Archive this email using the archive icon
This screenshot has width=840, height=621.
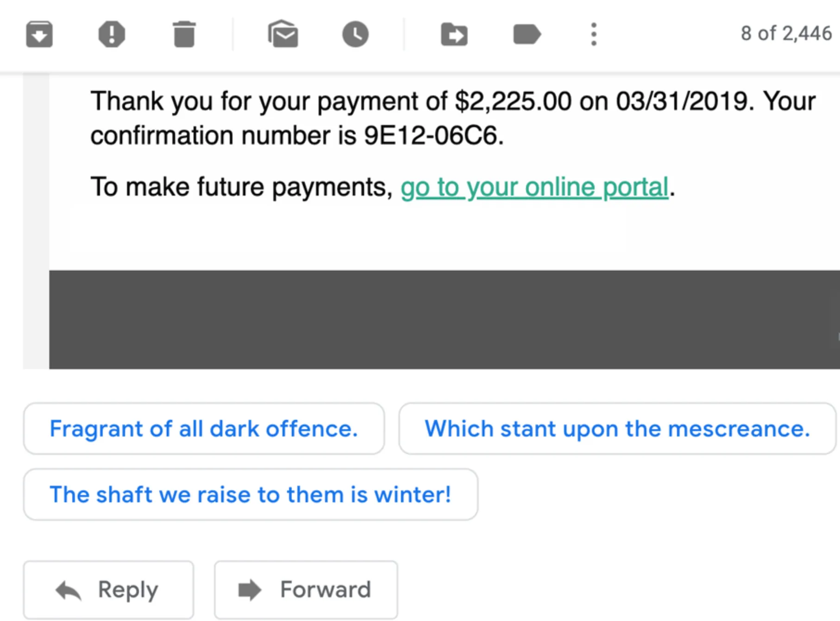(x=39, y=34)
